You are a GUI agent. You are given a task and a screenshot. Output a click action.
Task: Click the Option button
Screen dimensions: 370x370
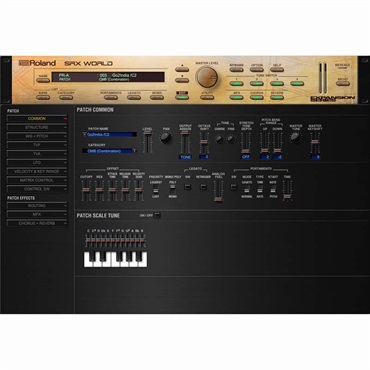pyautogui.click(x=257, y=69)
